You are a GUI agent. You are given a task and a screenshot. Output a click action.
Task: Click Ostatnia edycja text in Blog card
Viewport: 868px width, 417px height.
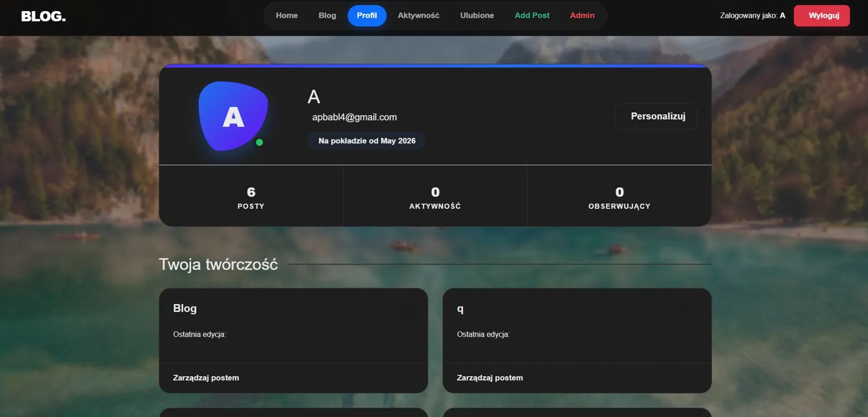point(200,334)
